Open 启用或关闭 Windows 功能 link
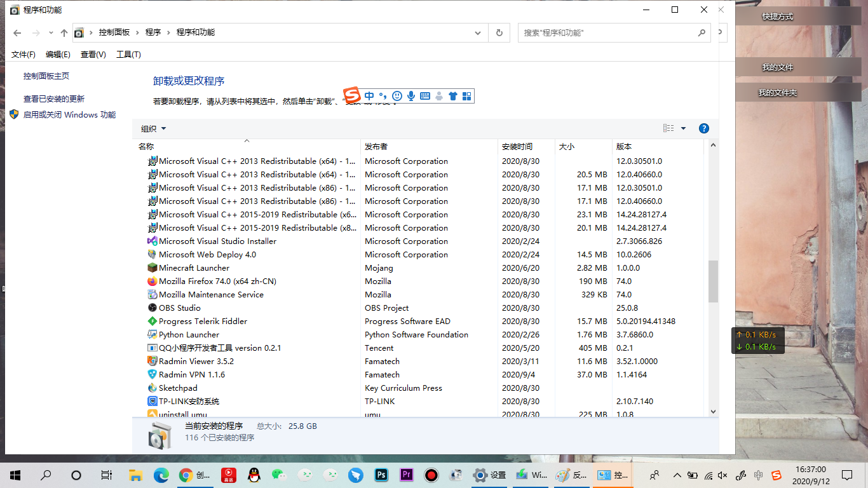Viewport: 868px width, 488px height. (x=70, y=115)
